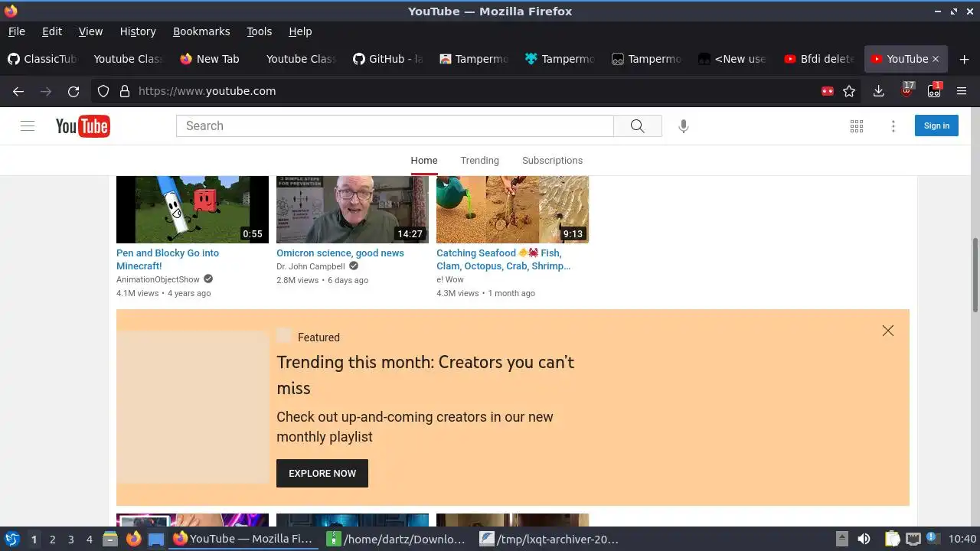Open 'Omicron science, good news' title link
Viewport: 980px width, 551px height.
[340, 253]
